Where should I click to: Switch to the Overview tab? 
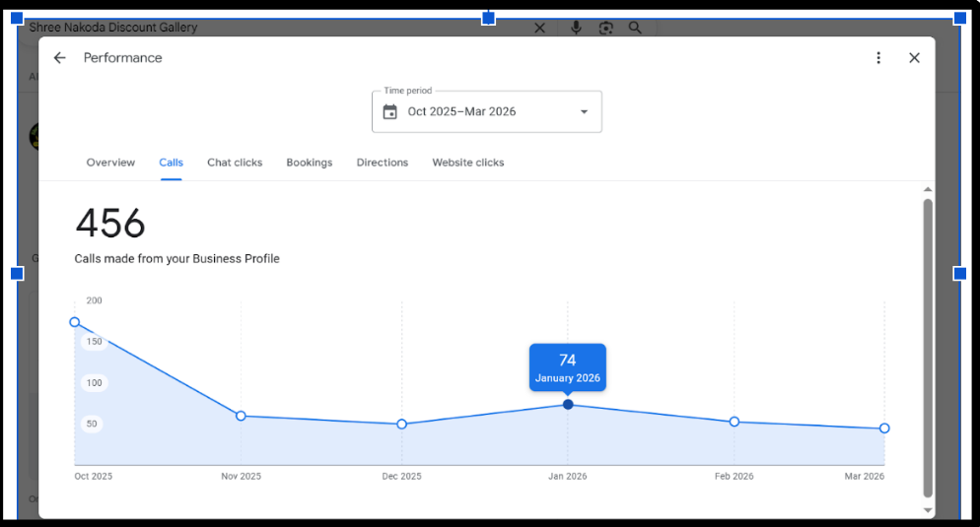click(110, 163)
